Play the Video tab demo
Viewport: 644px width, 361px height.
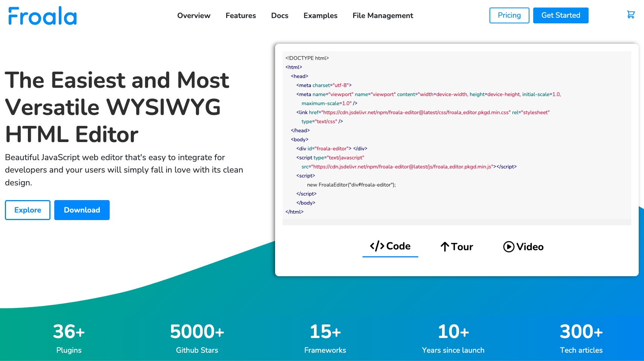[523, 247]
